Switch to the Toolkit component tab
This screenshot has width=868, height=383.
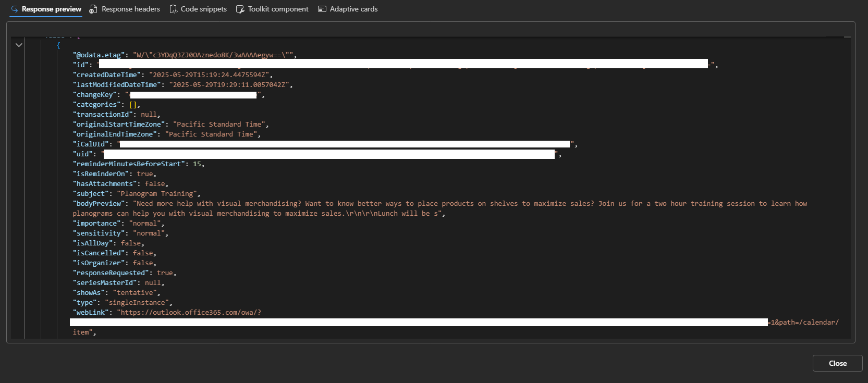(x=272, y=9)
